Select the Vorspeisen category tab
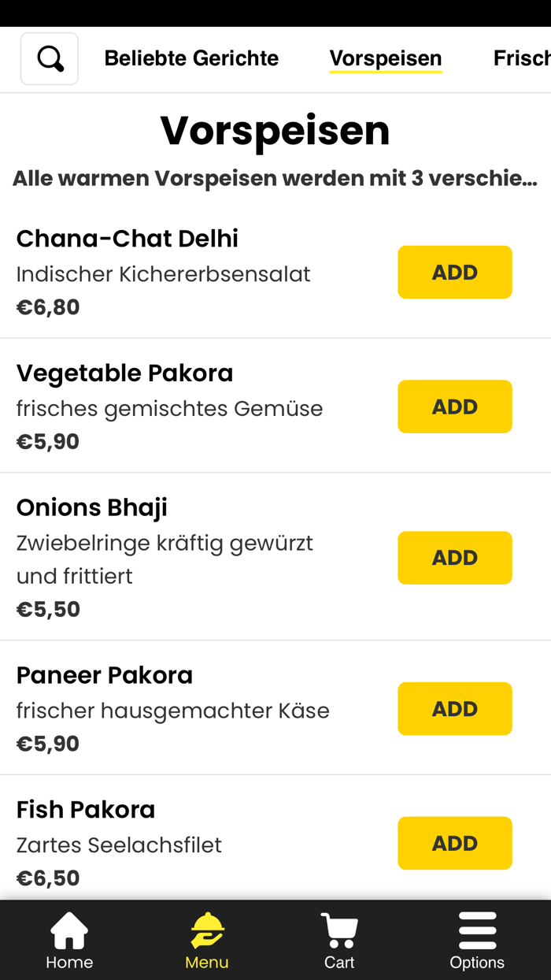Screen dimensions: 551x980 pos(386,58)
